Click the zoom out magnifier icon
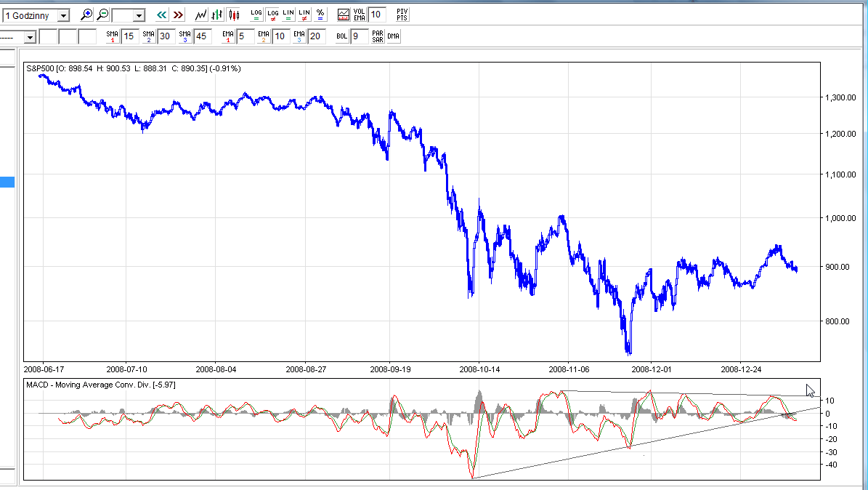868x490 pixels. (103, 15)
